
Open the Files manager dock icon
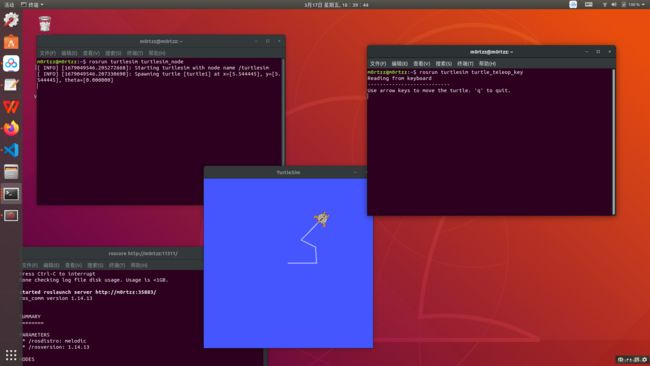point(11,172)
